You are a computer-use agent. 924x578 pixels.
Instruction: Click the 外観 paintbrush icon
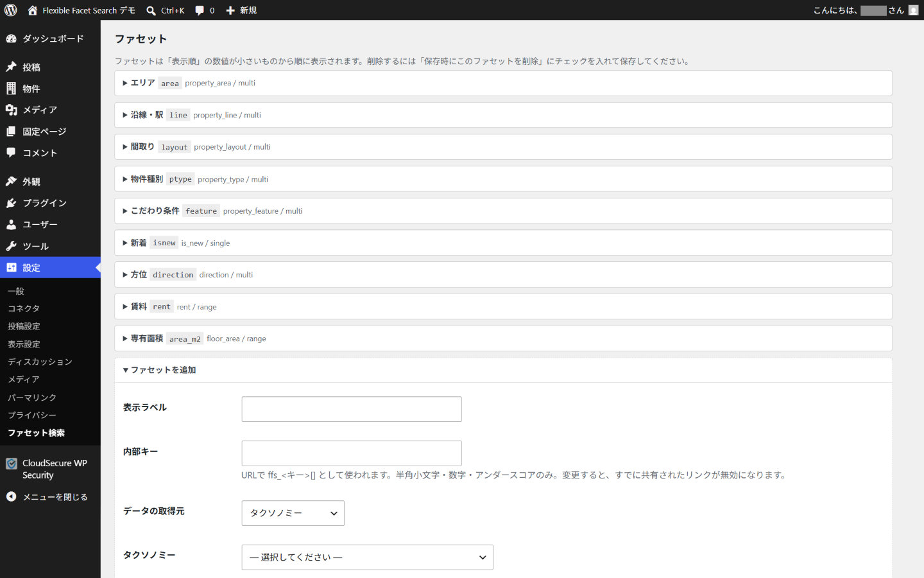click(x=11, y=182)
